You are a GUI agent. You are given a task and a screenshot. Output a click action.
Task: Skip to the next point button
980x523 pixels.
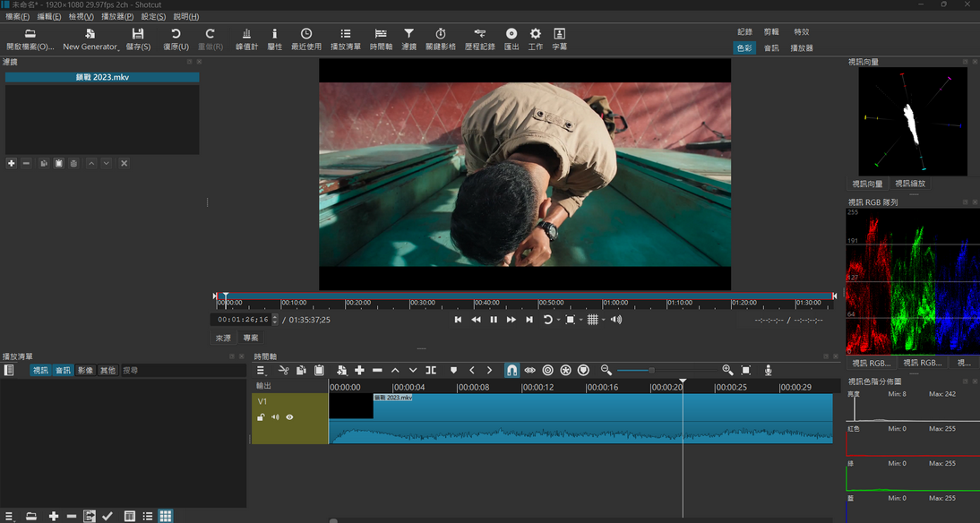529,320
